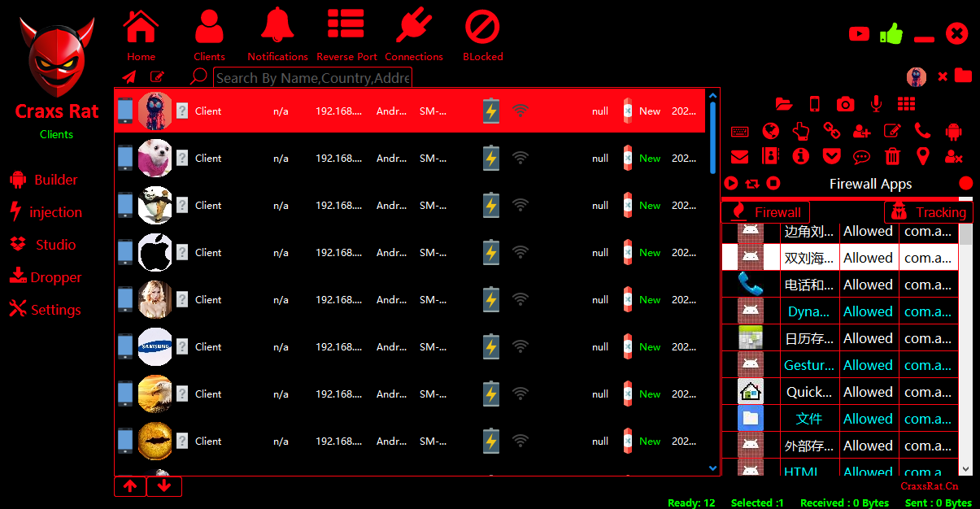Click the info circle icon
Image resolution: width=980 pixels, height=509 pixels.
[x=801, y=156]
